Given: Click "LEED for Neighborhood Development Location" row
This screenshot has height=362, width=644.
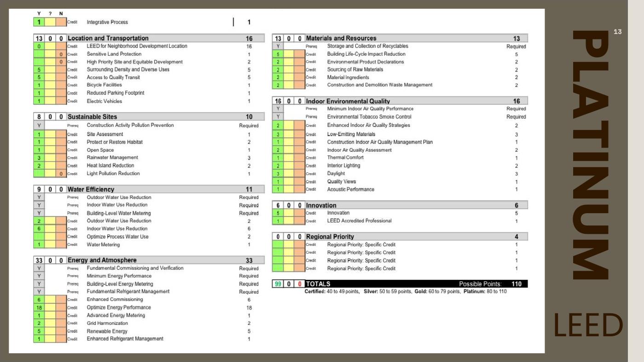Looking at the screenshot, I should [x=137, y=46].
